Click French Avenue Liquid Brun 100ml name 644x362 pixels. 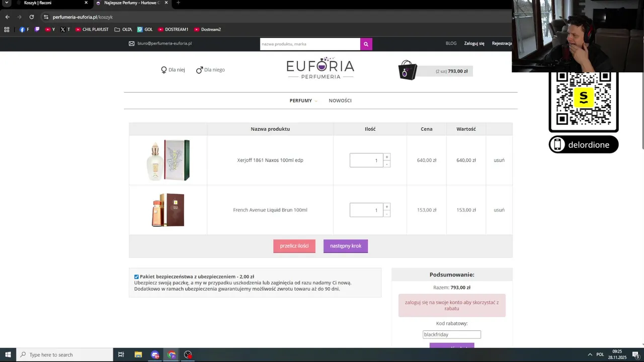[x=270, y=210]
